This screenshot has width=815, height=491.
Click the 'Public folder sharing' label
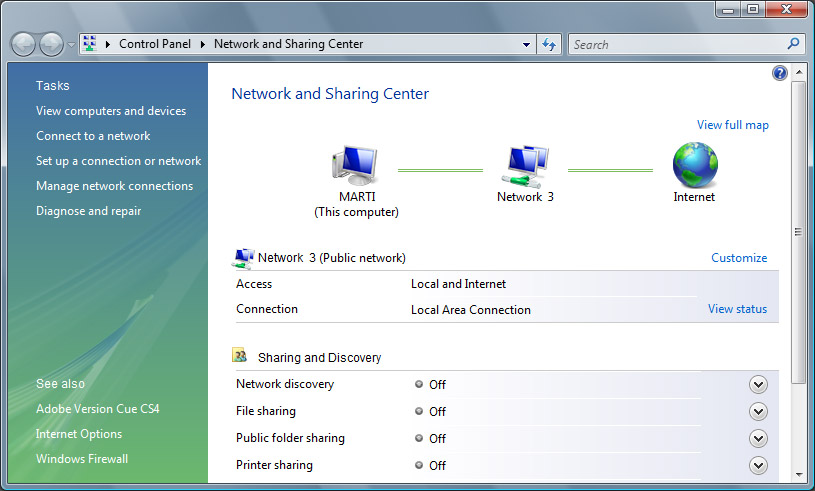point(290,438)
